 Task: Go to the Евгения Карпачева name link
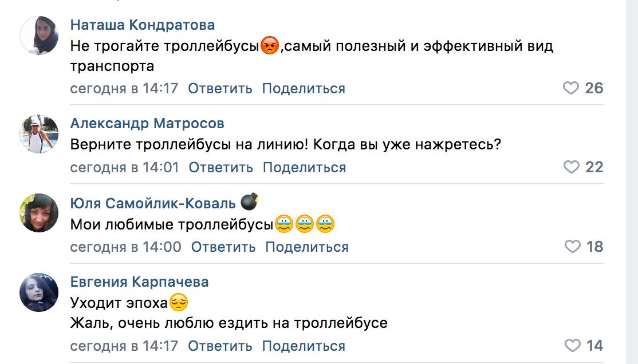click(x=139, y=282)
